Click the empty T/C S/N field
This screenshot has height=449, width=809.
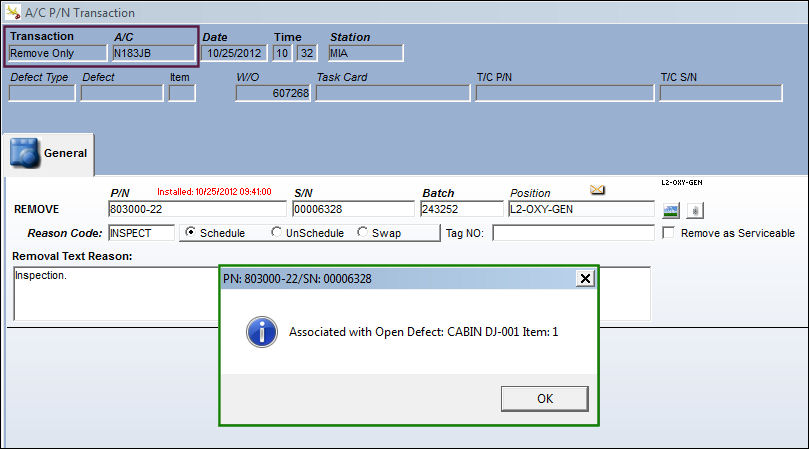pyautogui.click(x=721, y=93)
